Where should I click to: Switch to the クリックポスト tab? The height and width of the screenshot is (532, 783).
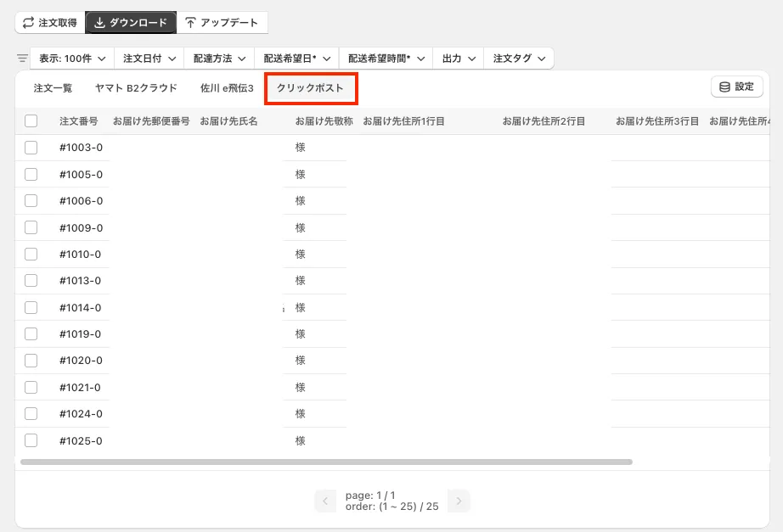[x=311, y=88]
